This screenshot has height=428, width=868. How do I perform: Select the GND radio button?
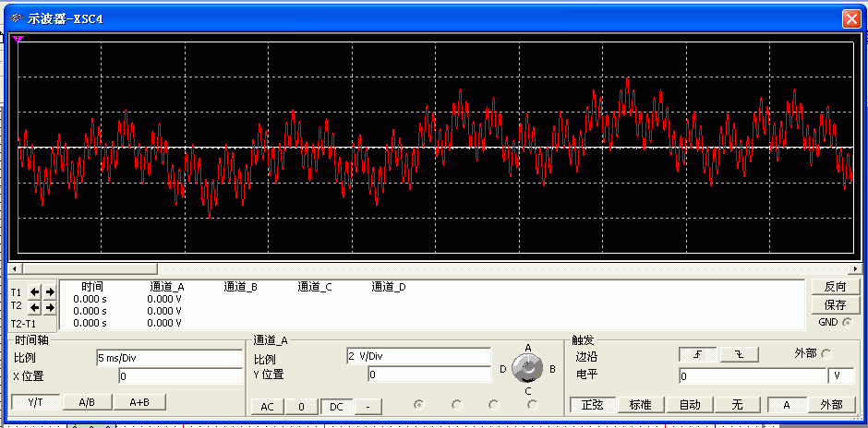pyautogui.click(x=847, y=322)
